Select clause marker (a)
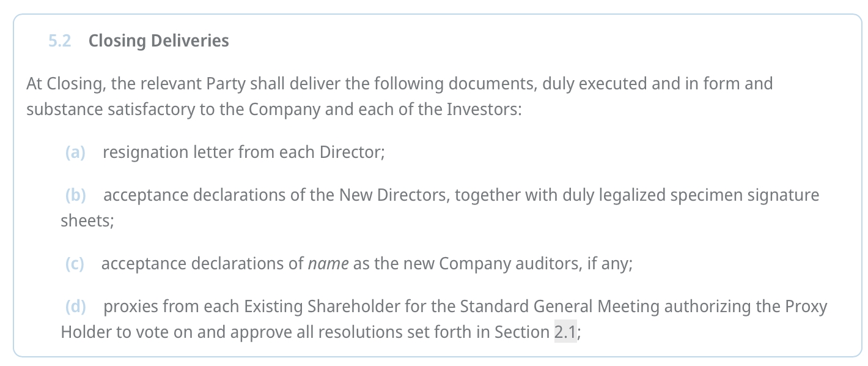 pyautogui.click(x=75, y=152)
